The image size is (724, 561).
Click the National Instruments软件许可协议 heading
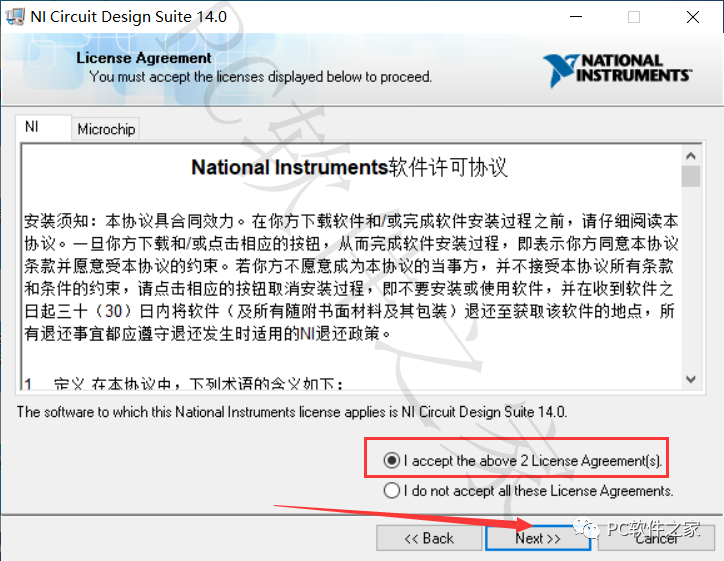[x=350, y=167]
